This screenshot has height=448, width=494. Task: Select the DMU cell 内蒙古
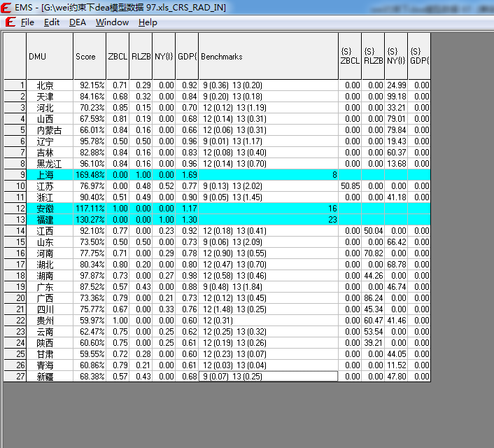point(50,130)
